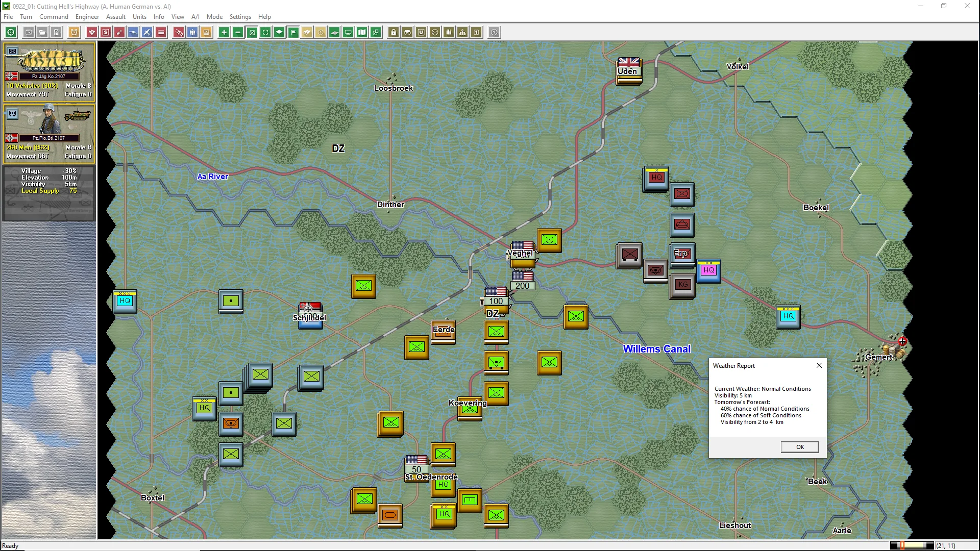Click the organization chart toolbar icon
The height and width of the screenshot is (551, 980).
[462, 33]
